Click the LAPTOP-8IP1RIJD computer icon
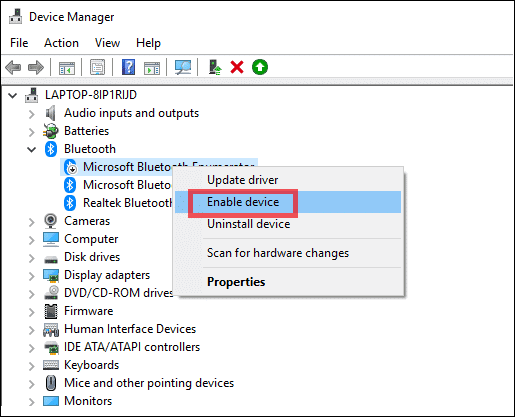 coord(32,95)
